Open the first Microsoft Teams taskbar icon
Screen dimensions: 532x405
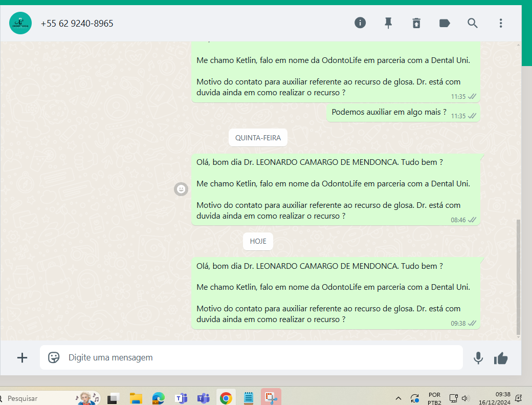(181, 398)
